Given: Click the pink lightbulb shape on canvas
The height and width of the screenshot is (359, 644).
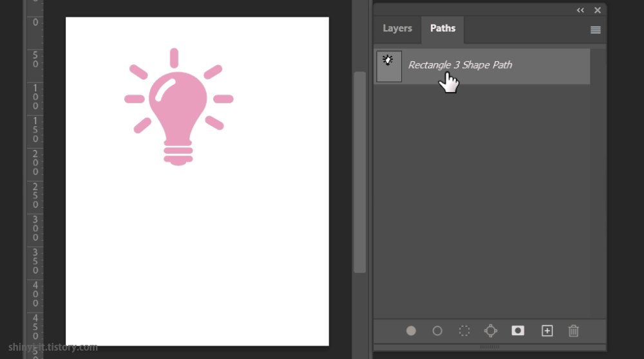Looking at the screenshot, I should coord(178,107).
